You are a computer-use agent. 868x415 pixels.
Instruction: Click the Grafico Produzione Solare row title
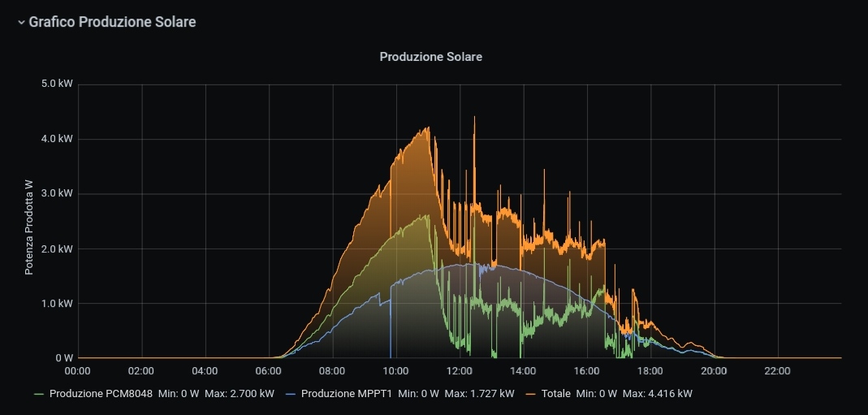[x=112, y=22]
